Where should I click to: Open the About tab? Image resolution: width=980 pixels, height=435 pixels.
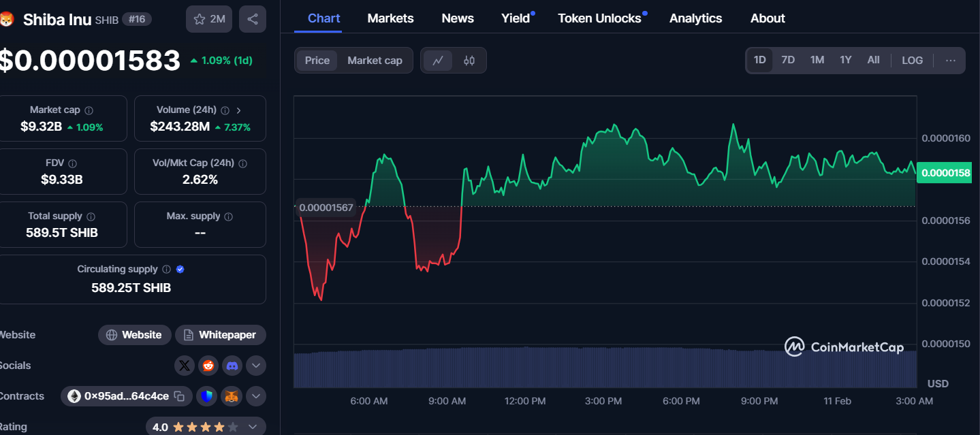[768, 18]
